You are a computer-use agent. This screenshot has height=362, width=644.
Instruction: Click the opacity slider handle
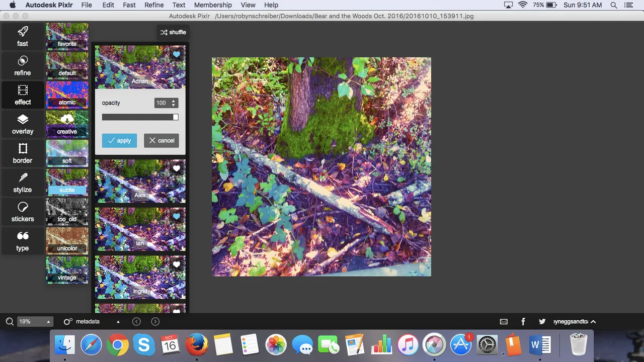coord(176,117)
